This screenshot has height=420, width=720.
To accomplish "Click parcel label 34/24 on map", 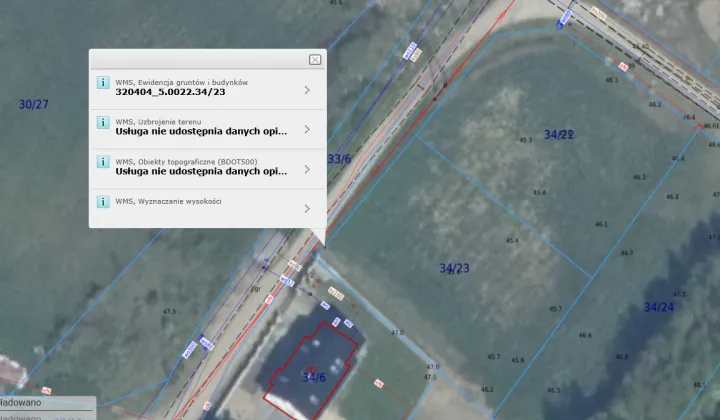I will coord(659,307).
